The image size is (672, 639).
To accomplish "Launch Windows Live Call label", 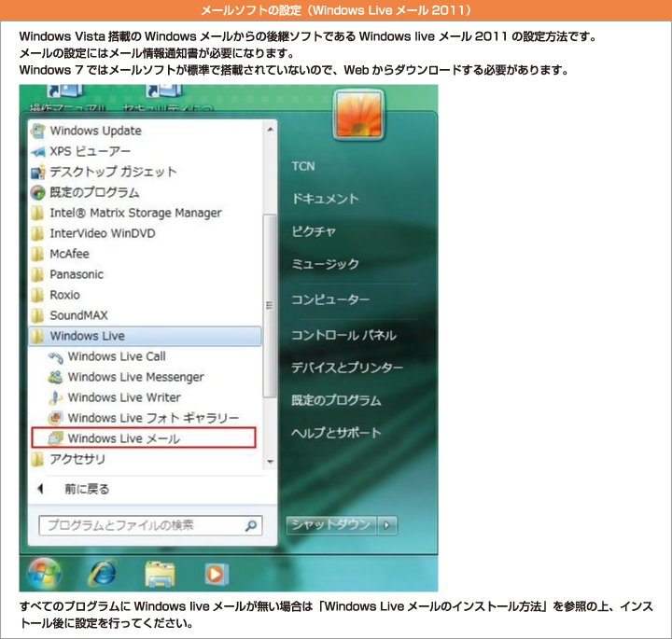I will (117, 356).
